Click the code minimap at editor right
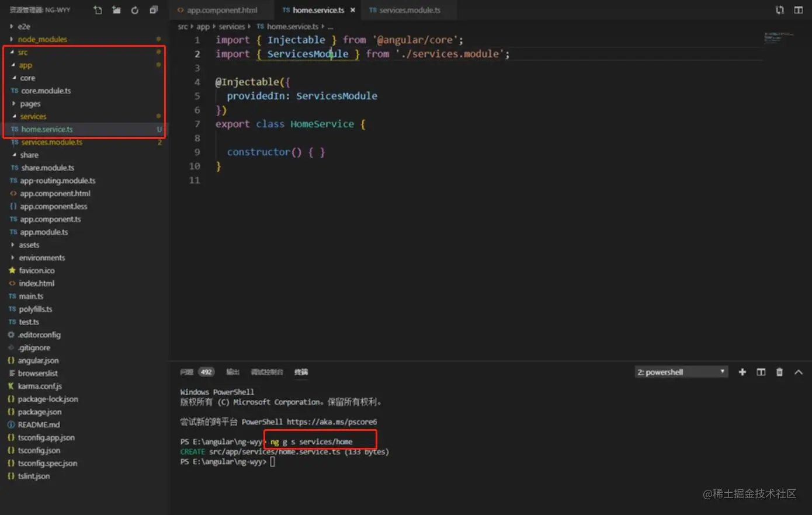 point(779,37)
